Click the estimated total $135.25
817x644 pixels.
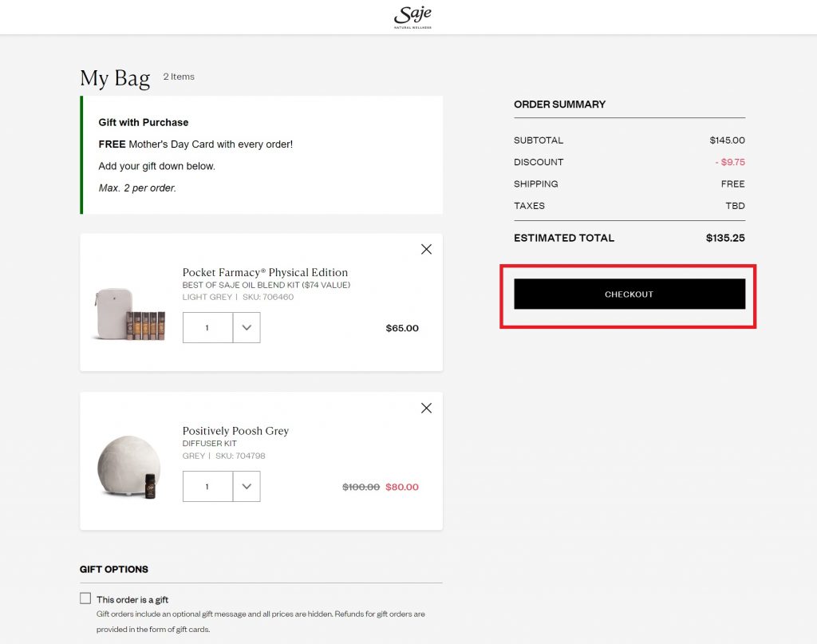point(724,238)
